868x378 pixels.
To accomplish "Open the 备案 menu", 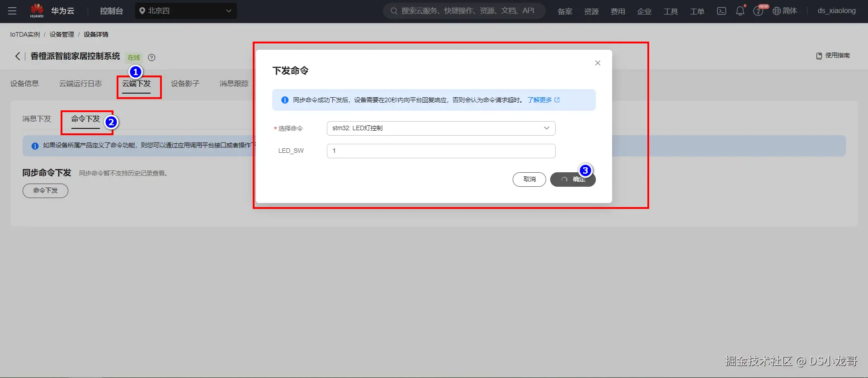I will [565, 11].
